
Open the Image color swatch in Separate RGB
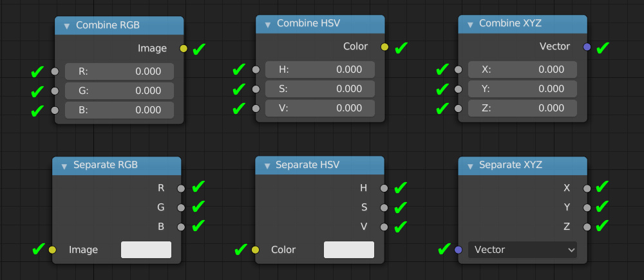[x=146, y=250]
